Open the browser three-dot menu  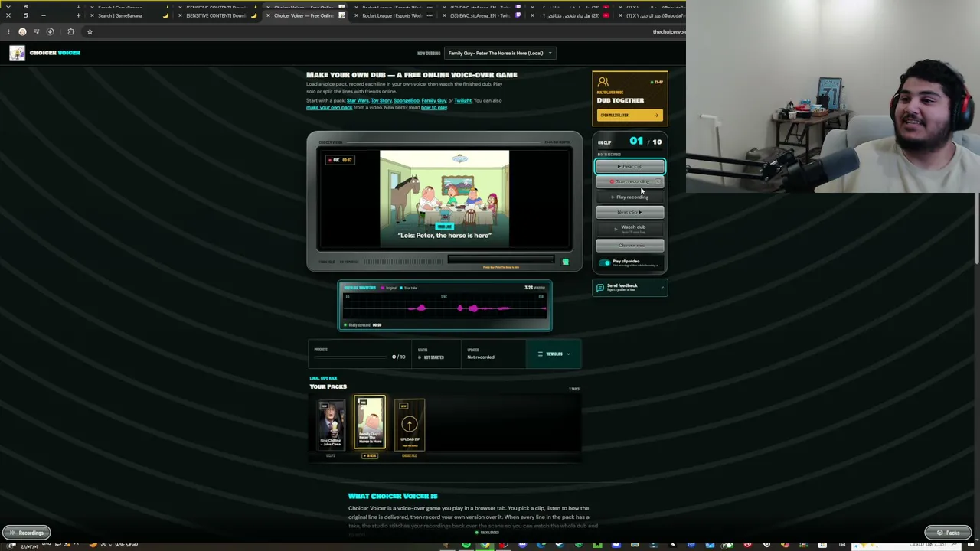pos(8,31)
